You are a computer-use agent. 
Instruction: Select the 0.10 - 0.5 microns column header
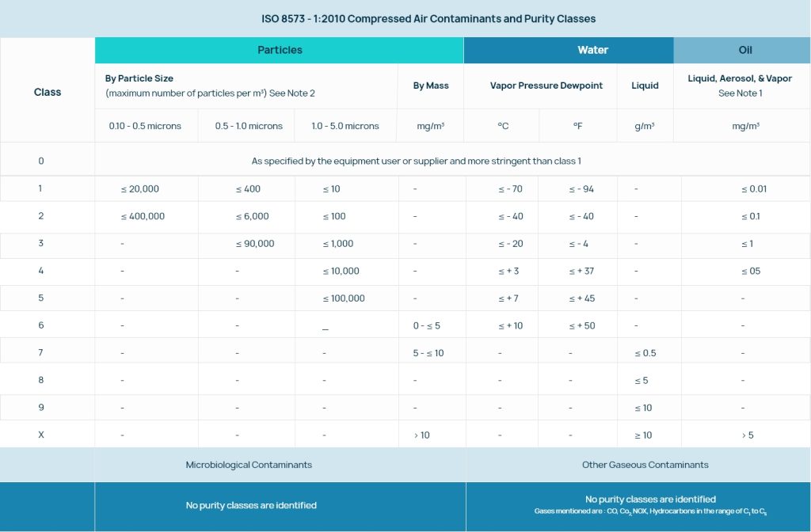coord(145,126)
